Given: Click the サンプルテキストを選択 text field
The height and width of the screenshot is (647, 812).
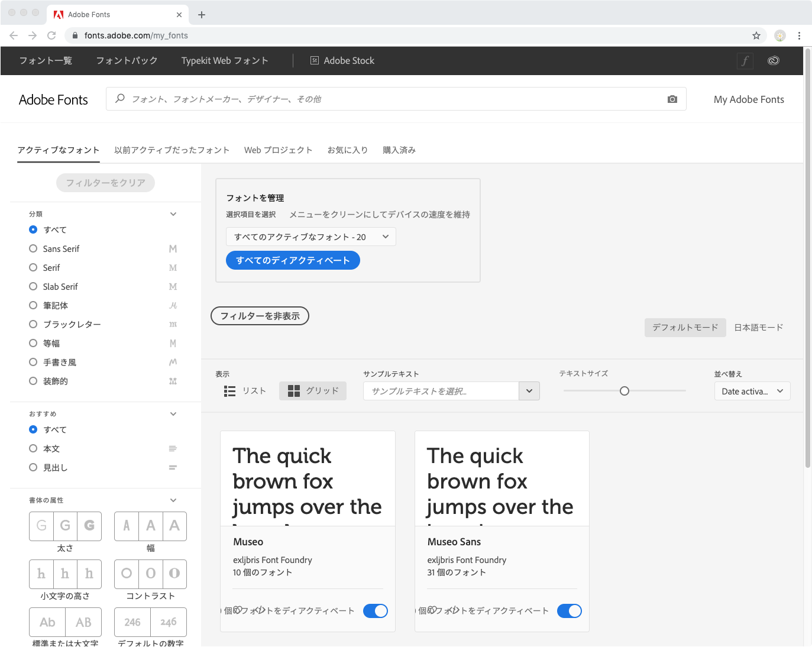Looking at the screenshot, I should (441, 391).
